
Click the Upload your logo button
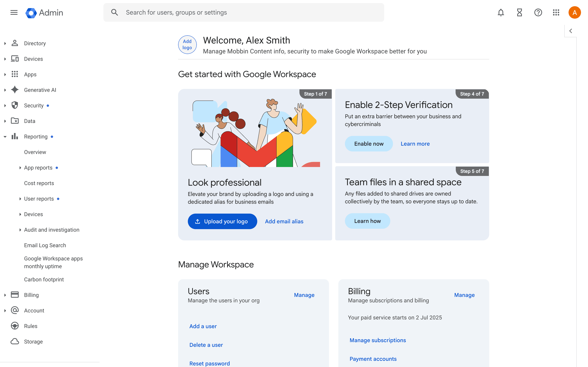point(222,221)
